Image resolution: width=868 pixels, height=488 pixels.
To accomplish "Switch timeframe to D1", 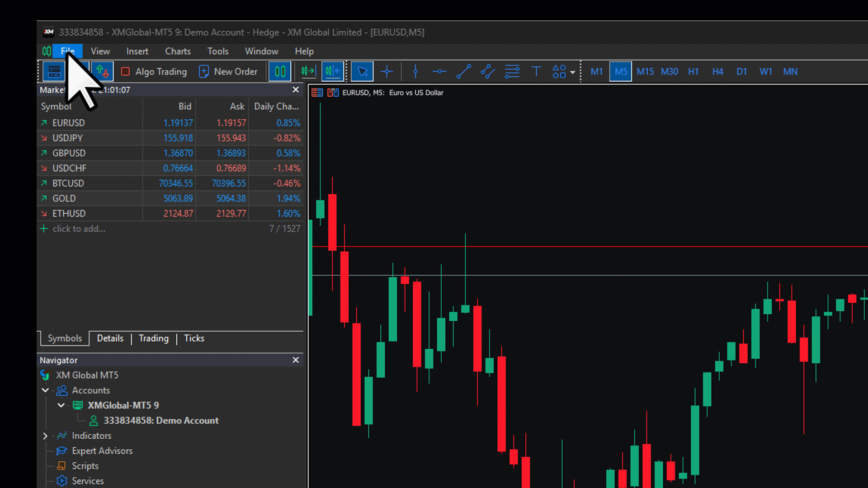I will point(741,71).
